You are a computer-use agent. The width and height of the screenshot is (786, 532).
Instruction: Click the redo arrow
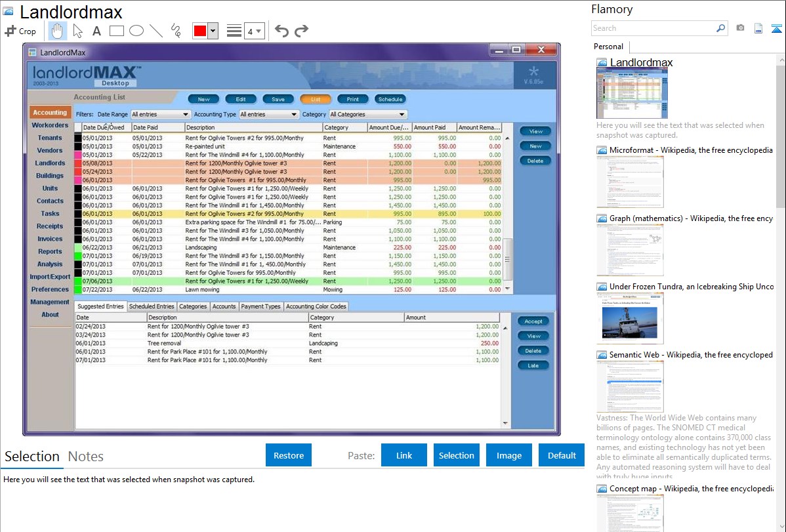[301, 31]
